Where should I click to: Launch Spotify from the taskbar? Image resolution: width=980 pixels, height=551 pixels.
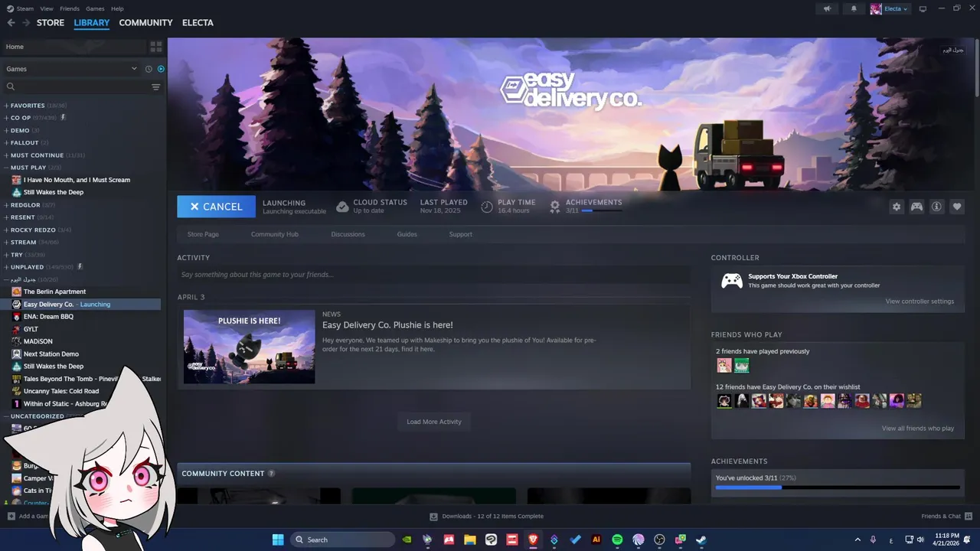pos(617,540)
